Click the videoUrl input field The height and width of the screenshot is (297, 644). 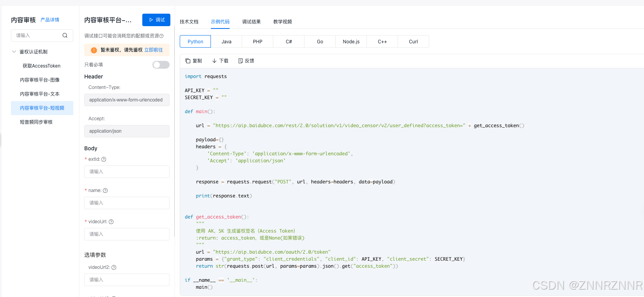pyautogui.click(x=127, y=234)
